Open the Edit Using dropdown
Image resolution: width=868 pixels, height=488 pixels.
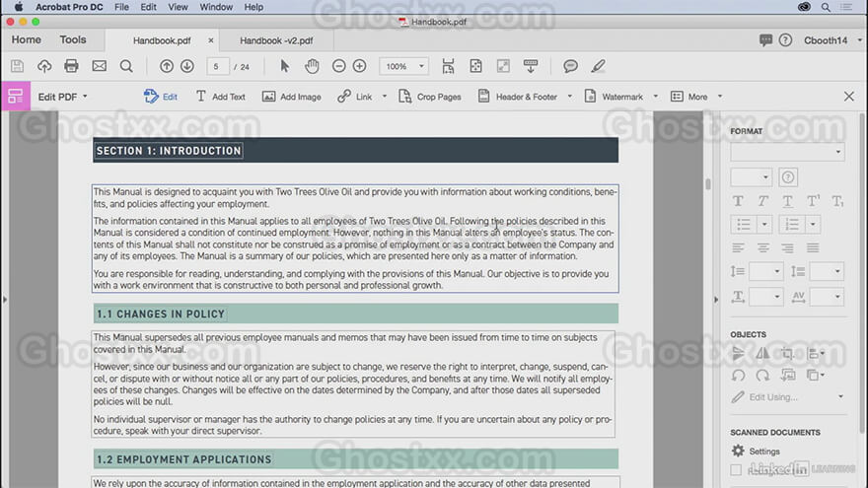click(x=840, y=396)
